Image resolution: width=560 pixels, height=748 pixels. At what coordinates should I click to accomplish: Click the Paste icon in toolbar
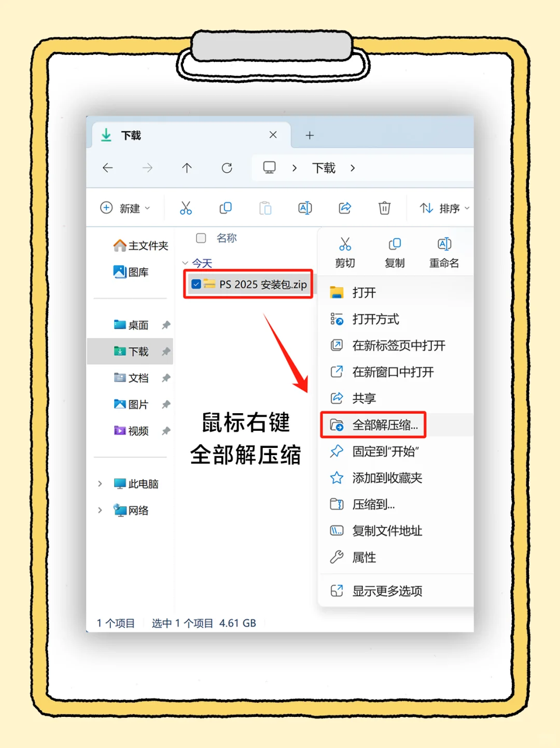point(265,208)
